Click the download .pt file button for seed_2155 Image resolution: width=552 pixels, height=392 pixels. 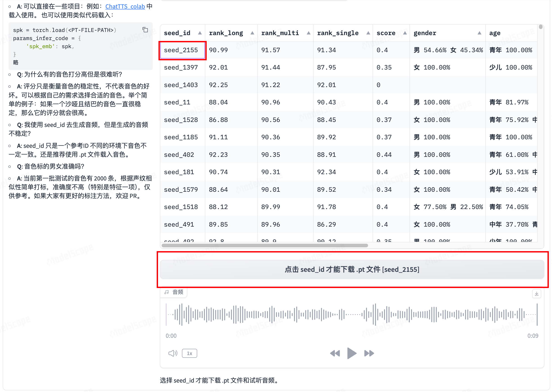pos(352,269)
